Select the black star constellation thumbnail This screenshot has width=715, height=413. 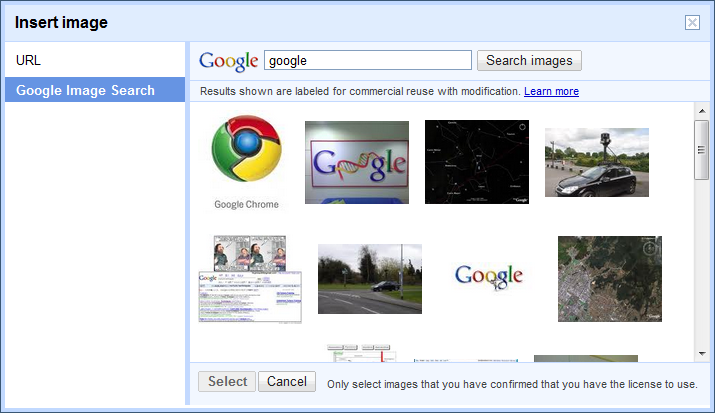pyautogui.click(x=477, y=162)
